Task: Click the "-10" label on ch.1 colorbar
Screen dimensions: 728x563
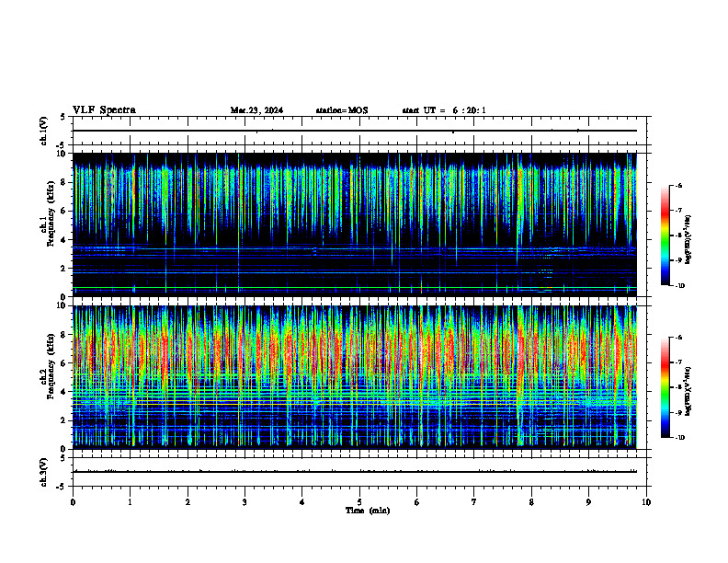Action: [x=679, y=286]
